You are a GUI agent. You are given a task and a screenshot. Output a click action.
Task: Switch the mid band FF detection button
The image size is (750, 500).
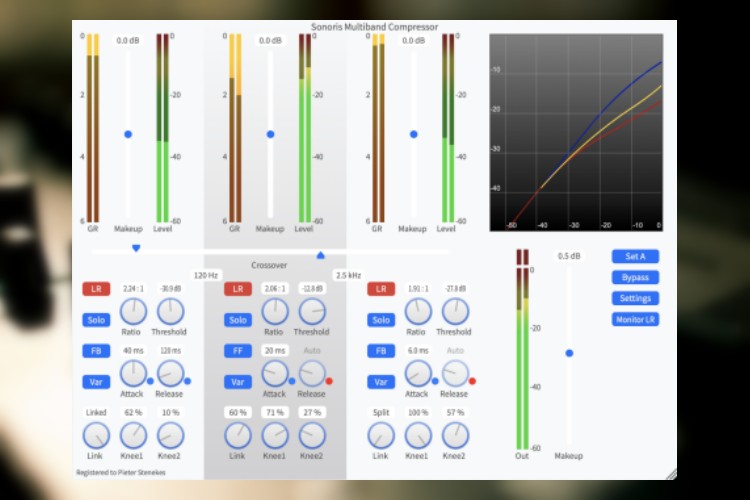point(238,351)
